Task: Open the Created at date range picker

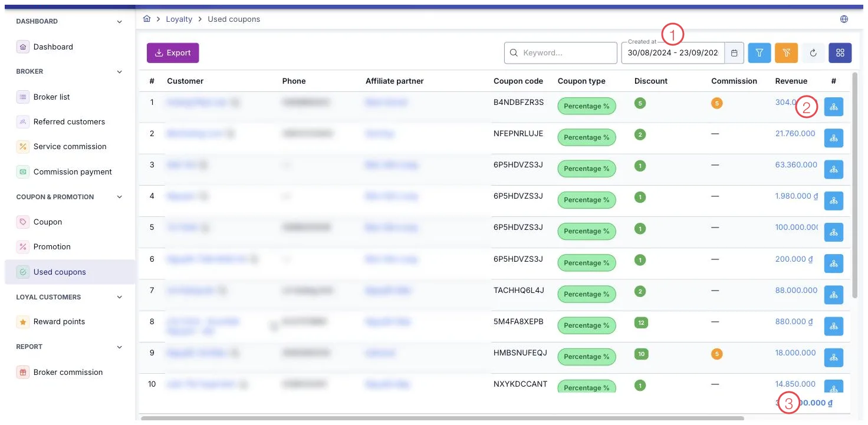Action: pyautogui.click(x=673, y=53)
